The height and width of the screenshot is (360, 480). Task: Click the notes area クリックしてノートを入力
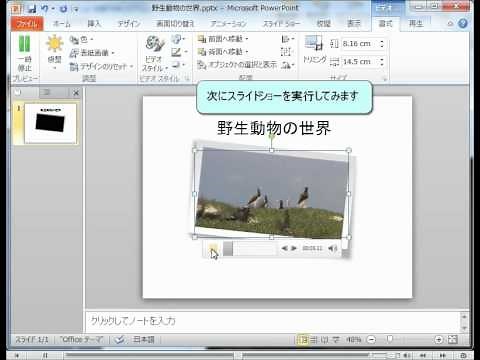click(273, 321)
